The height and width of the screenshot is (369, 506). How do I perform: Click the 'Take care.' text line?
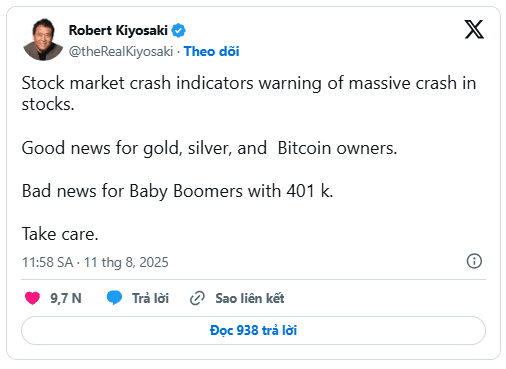point(60,234)
